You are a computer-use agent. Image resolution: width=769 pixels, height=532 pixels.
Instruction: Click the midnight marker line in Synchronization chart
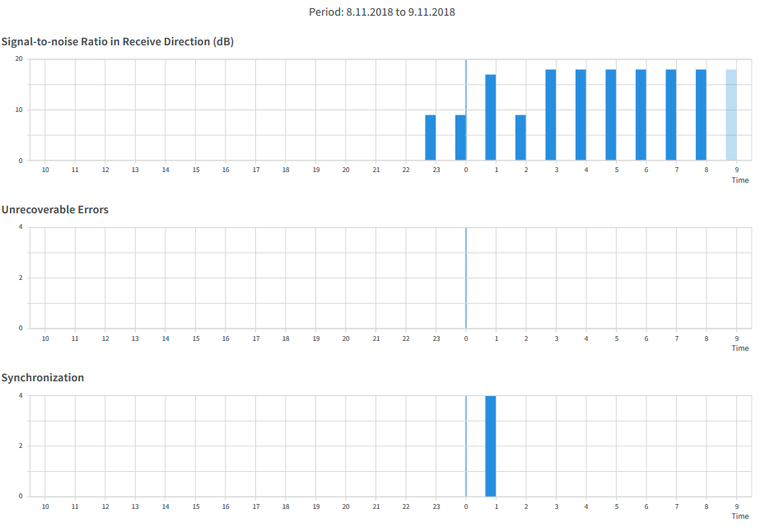click(x=466, y=446)
